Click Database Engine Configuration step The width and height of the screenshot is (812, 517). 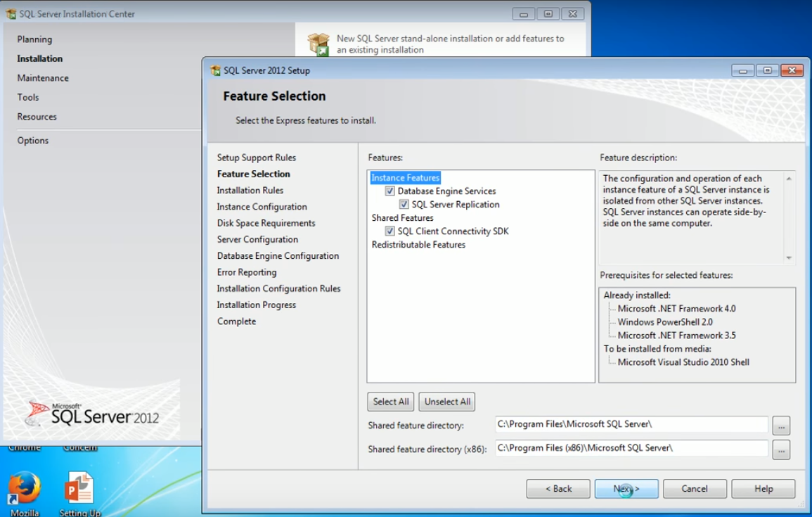(278, 256)
